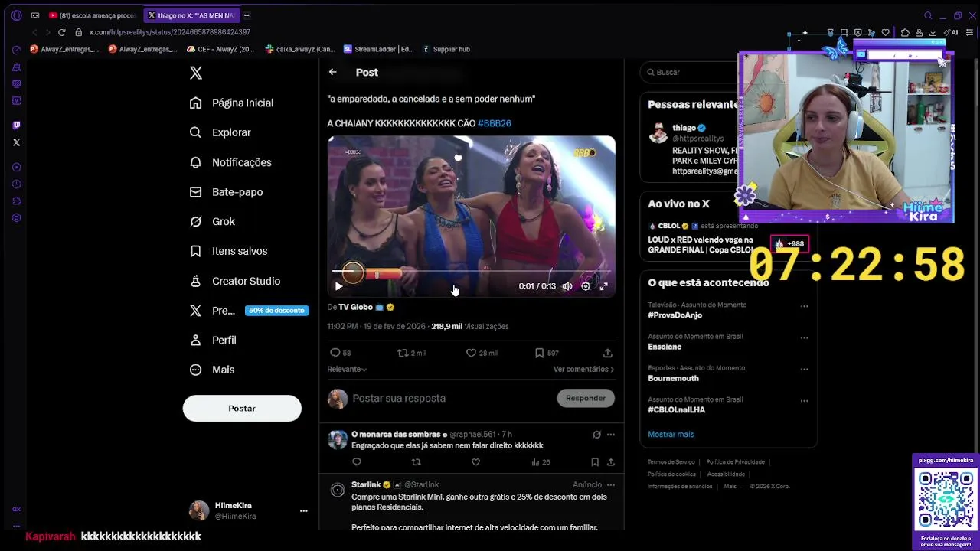Open Settings gear icon in sidebar
Screen dimensions: 980x551
(x=16, y=217)
